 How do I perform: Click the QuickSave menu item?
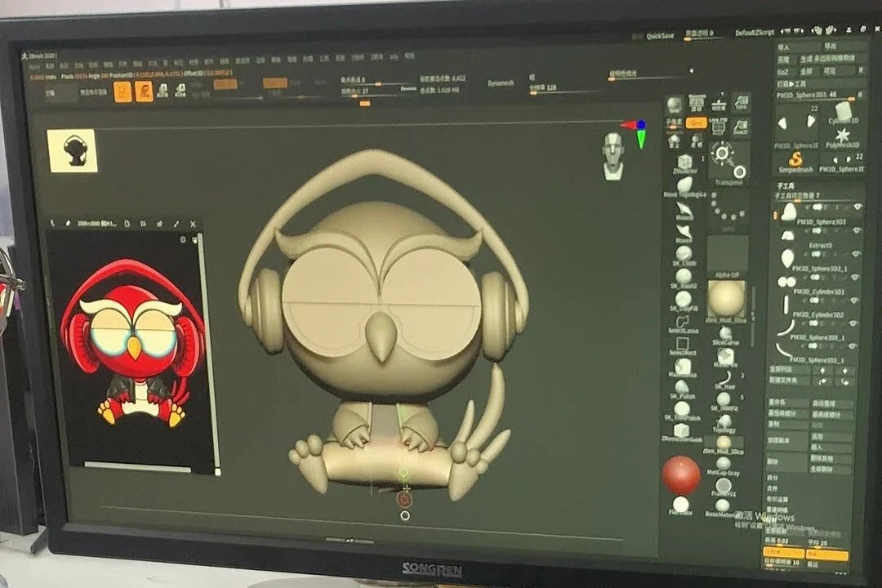tap(660, 36)
